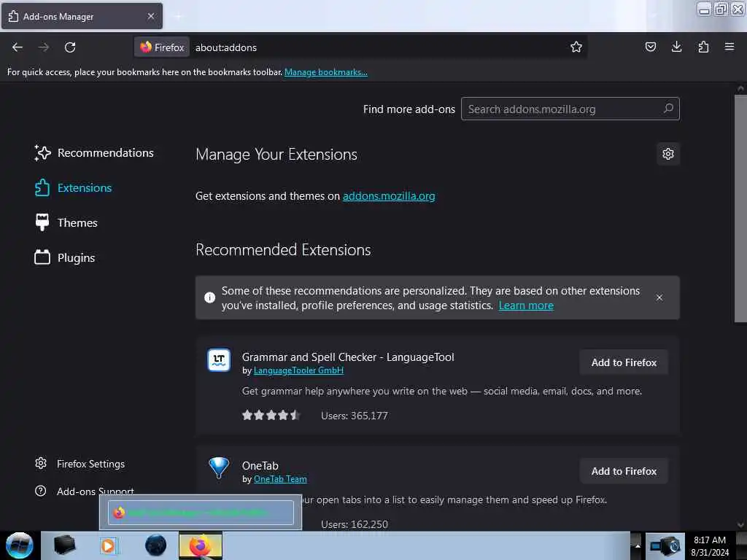Open the addons.mozilla.org link
747x560 pixels.
[389, 195]
